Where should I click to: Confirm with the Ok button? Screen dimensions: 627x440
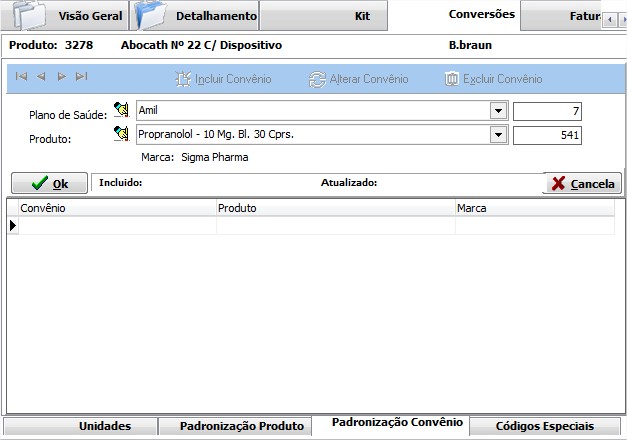click(49, 183)
